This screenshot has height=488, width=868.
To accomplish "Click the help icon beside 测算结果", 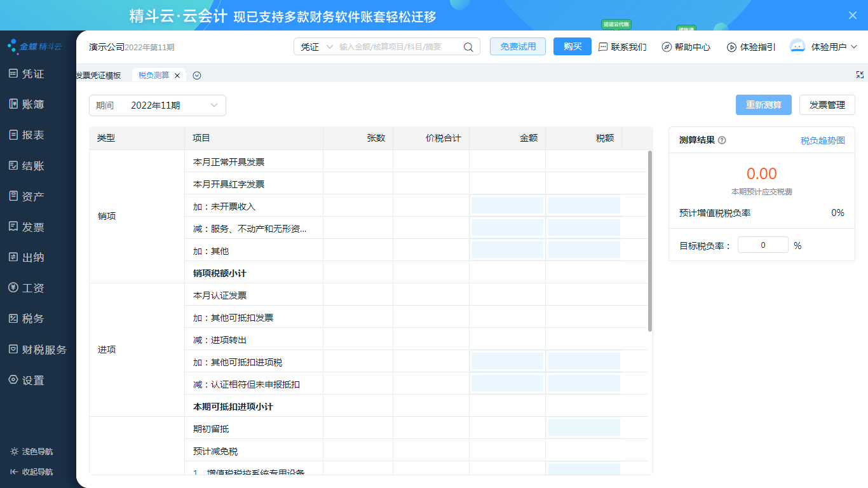I will pos(722,140).
